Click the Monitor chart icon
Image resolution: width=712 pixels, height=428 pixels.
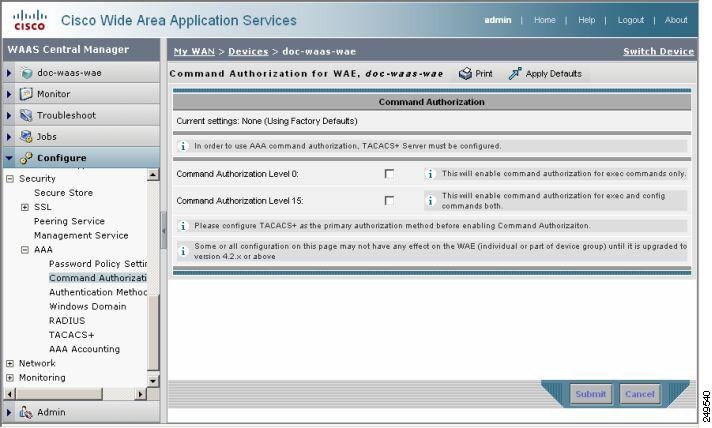(x=26, y=94)
